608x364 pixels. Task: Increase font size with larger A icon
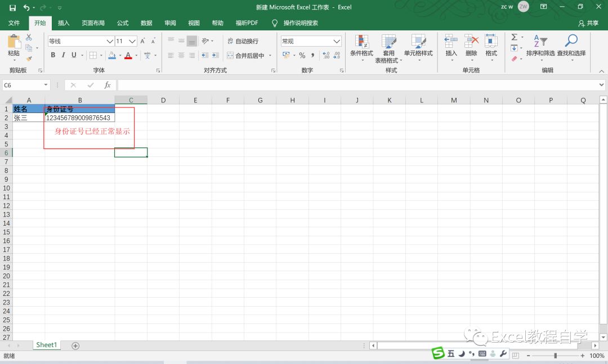[142, 41]
